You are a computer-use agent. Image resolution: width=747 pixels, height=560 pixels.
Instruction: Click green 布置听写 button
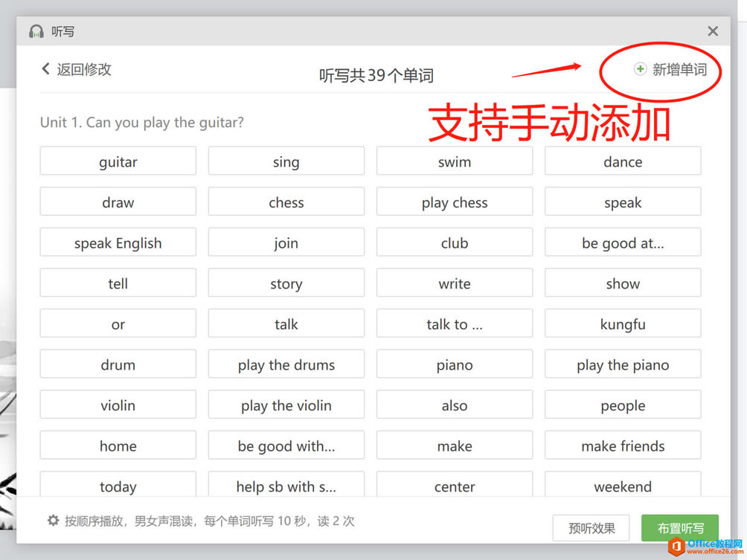pyautogui.click(x=680, y=527)
